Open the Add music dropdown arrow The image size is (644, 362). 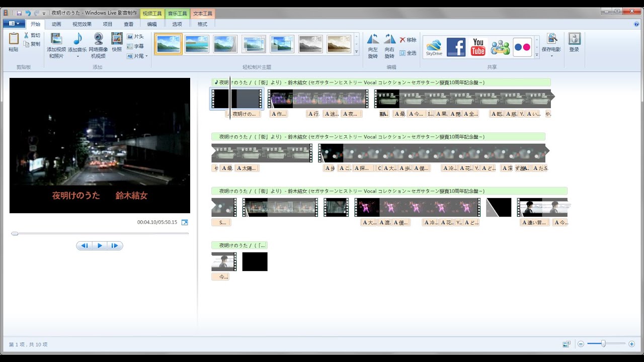coord(77,56)
